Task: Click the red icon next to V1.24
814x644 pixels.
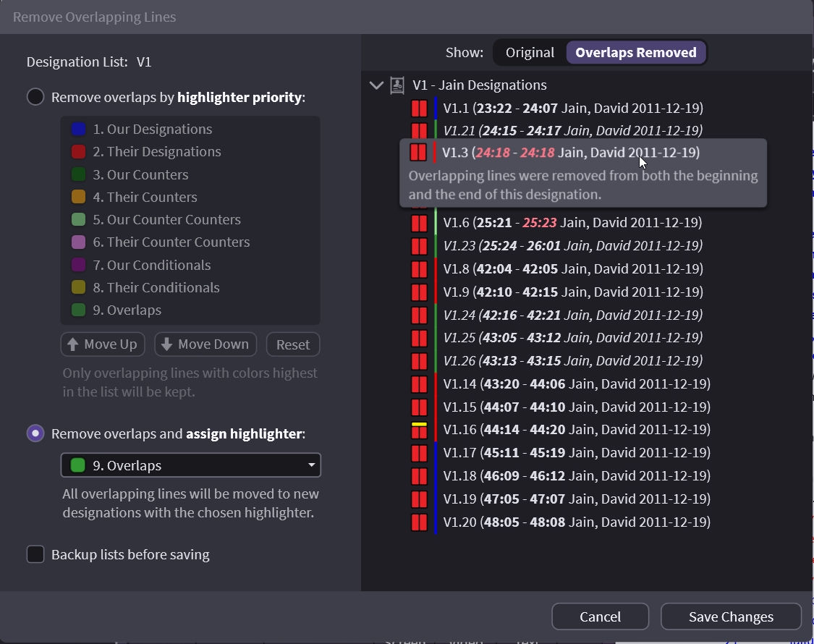Action: click(x=418, y=315)
